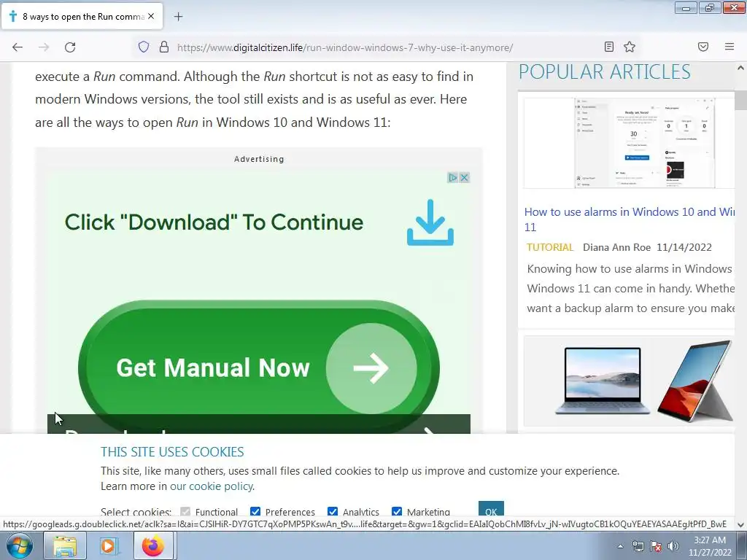Close the '8 ways to open the Run' tab
The height and width of the screenshot is (560, 747).
point(151,16)
